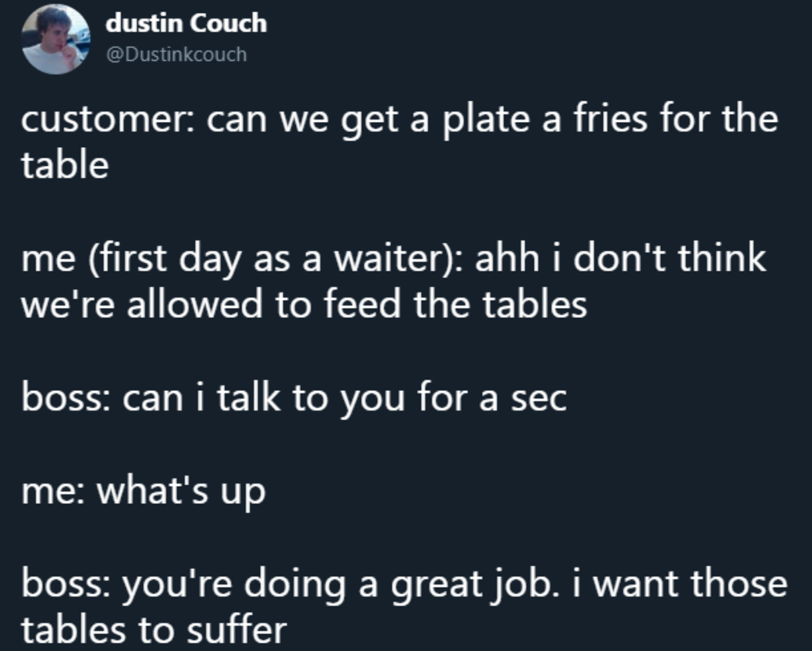Open the @Dustinkcouch handle link
812x651 pixels.
click(176, 53)
